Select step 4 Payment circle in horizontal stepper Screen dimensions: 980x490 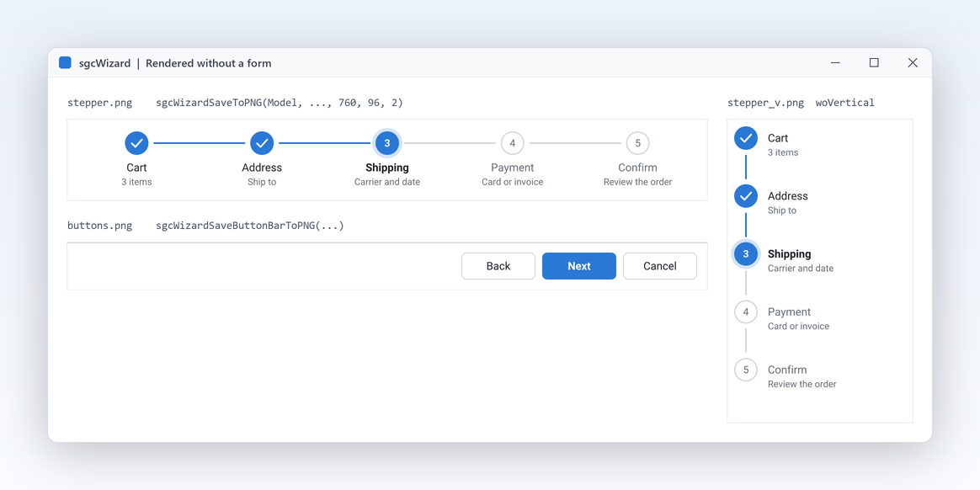click(x=513, y=143)
